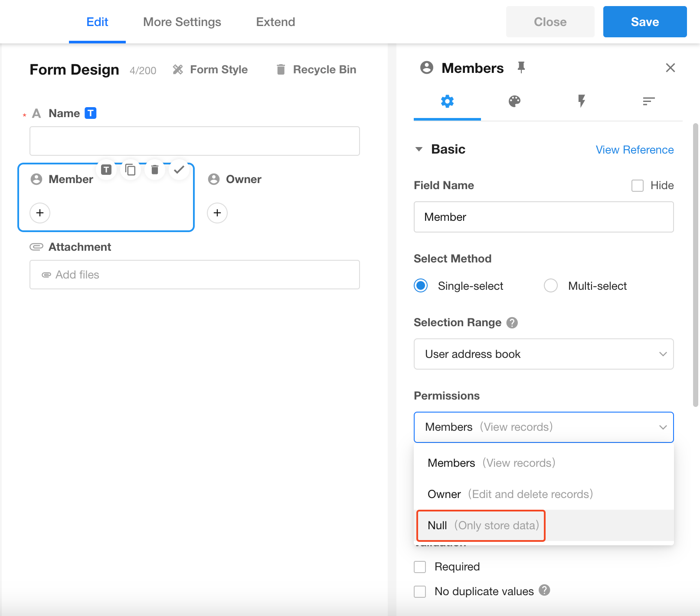Duplicate the Member field with copy icon
Viewport: 700px width, 616px height.
click(130, 170)
